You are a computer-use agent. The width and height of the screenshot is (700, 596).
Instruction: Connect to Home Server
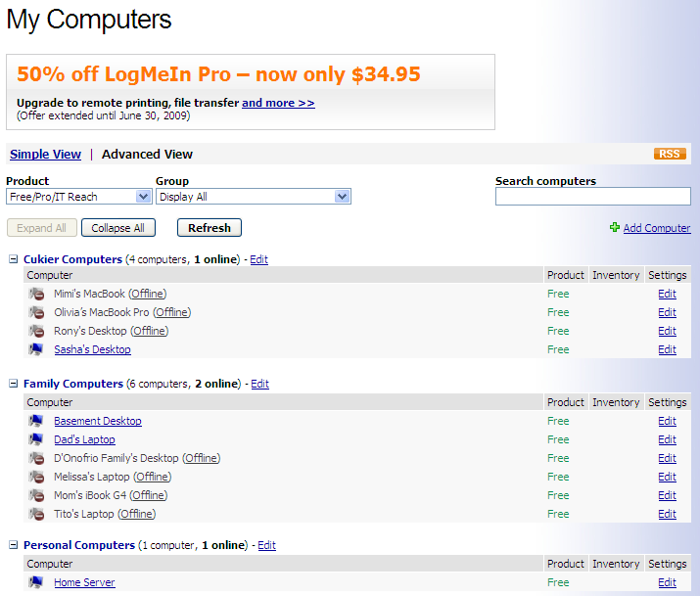pos(85,582)
